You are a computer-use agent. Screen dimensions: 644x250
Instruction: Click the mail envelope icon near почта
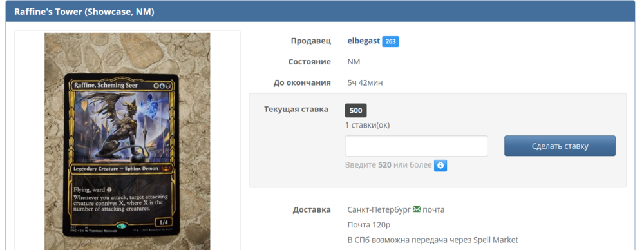click(x=417, y=209)
